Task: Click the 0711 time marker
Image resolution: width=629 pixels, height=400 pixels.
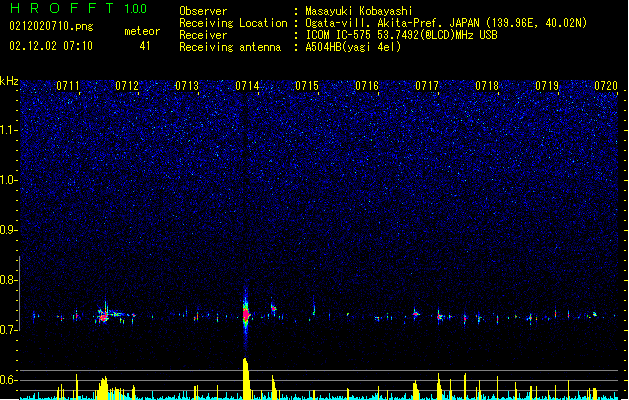Action: click(67, 86)
